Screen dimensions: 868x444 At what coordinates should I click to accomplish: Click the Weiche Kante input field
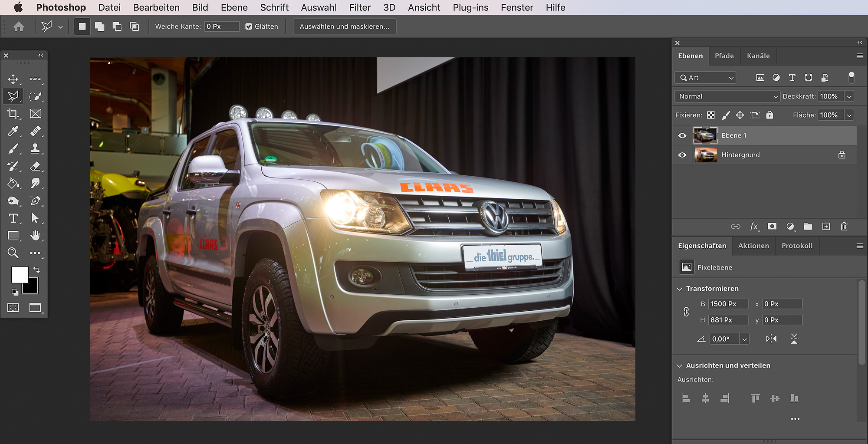[x=222, y=26]
